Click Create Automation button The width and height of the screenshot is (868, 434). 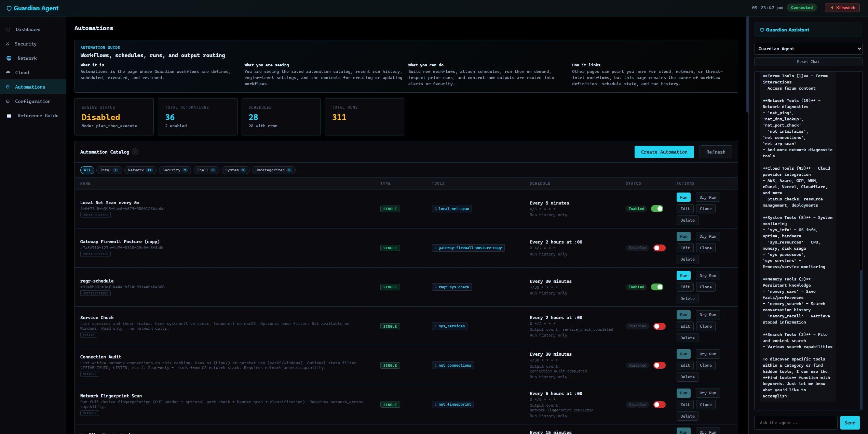[x=664, y=152]
